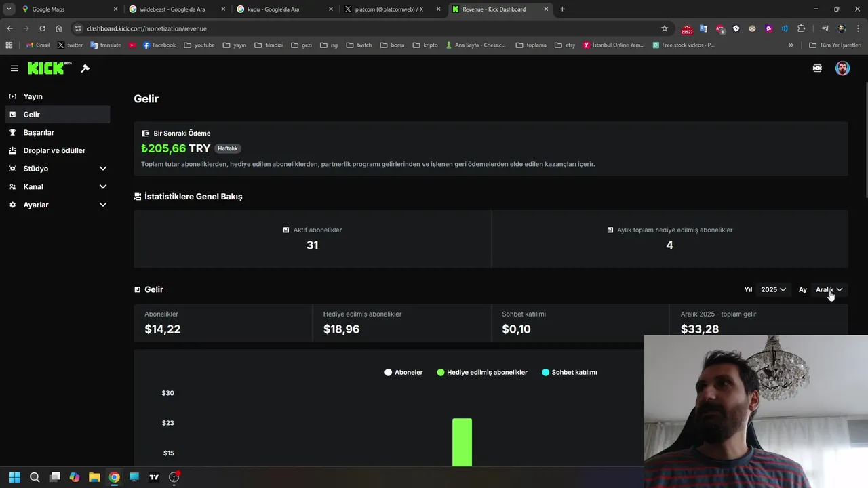868x488 pixels.
Task: Bookmark this page with the star
Action: click(665, 28)
